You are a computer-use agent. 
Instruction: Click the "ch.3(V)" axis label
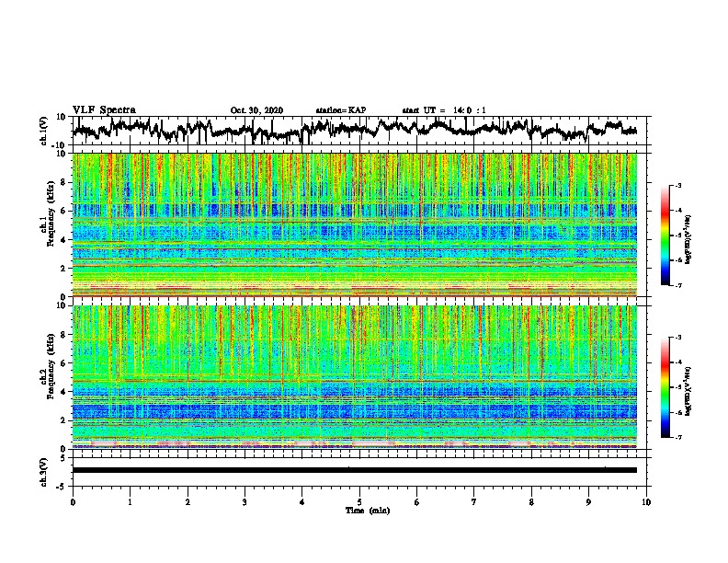click(x=45, y=472)
